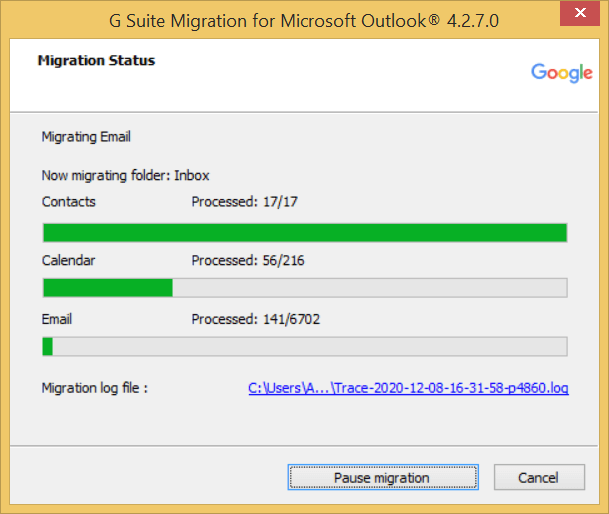The height and width of the screenshot is (514, 609).
Task: Click the 'Processed: 141/6702' email count
Action: click(256, 319)
